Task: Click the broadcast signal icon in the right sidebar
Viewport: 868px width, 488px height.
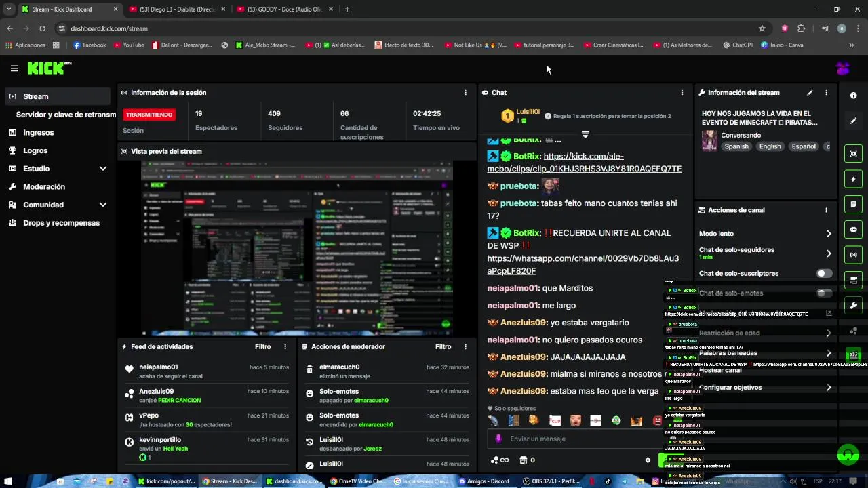Action: pyautogui.click(x=854, y=255)
